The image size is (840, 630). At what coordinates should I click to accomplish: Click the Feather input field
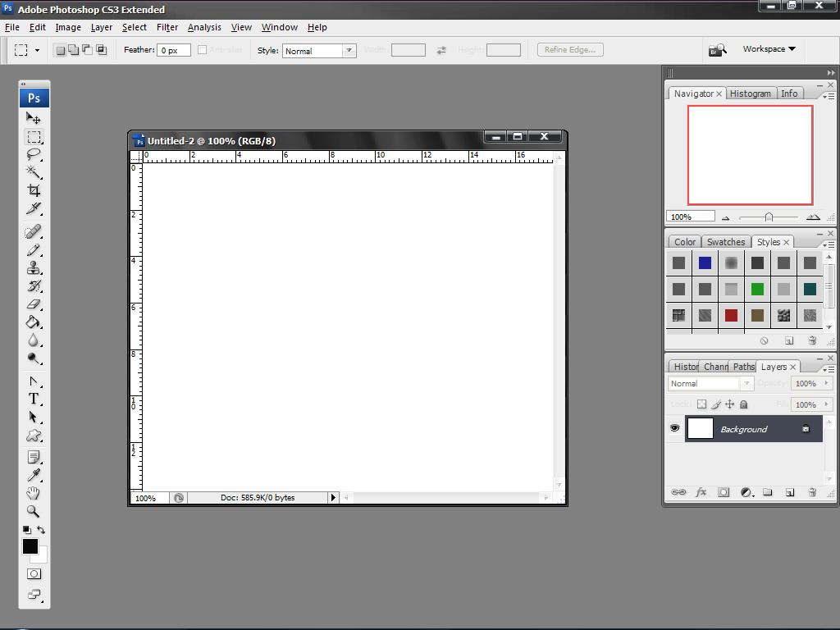[174, 50]
